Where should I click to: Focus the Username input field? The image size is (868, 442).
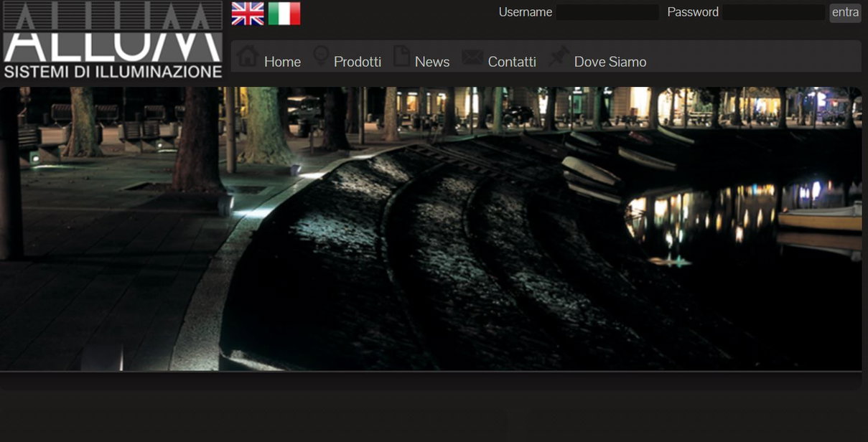pyautogui.click(x=607, y=12)
